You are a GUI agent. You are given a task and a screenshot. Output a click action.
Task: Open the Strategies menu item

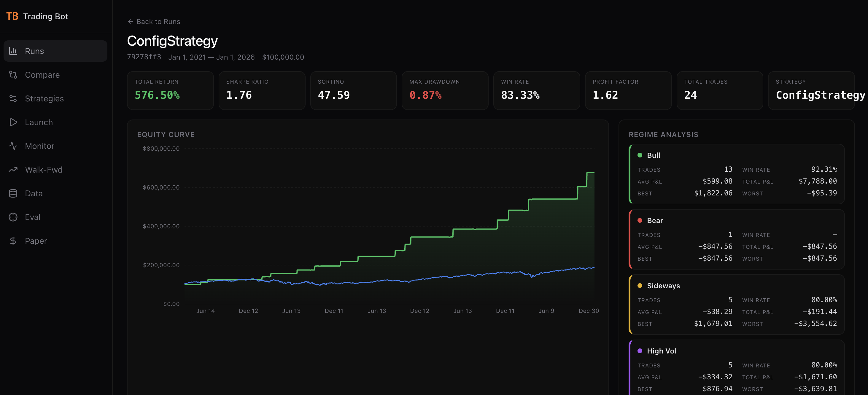[x=44, y=98]
